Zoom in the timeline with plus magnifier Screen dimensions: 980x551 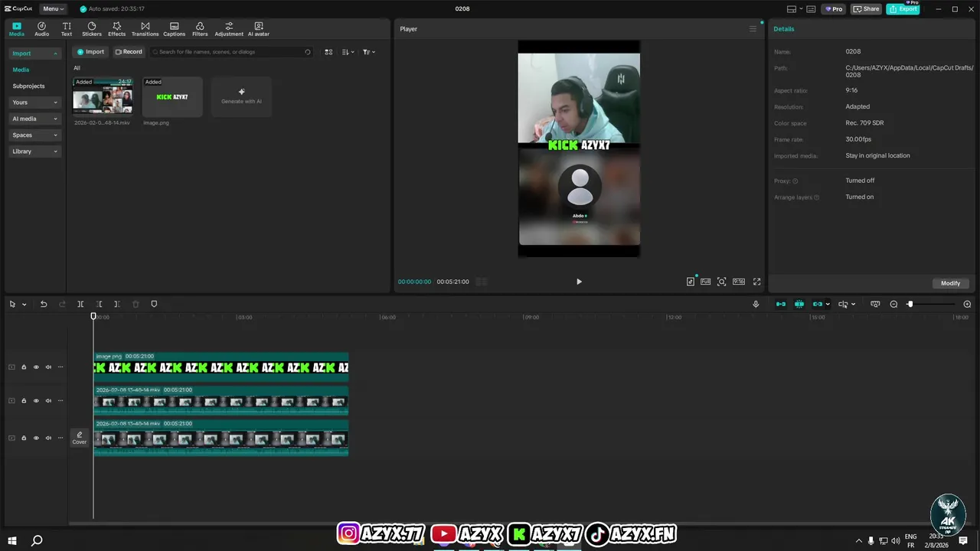pyautogui.click(x=967, y=304)
